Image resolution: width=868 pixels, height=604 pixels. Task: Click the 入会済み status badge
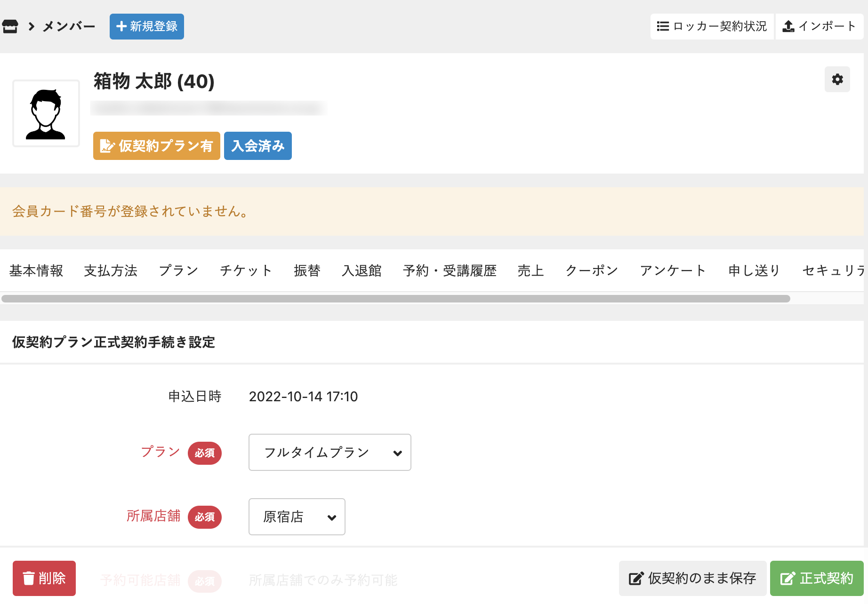258,146
